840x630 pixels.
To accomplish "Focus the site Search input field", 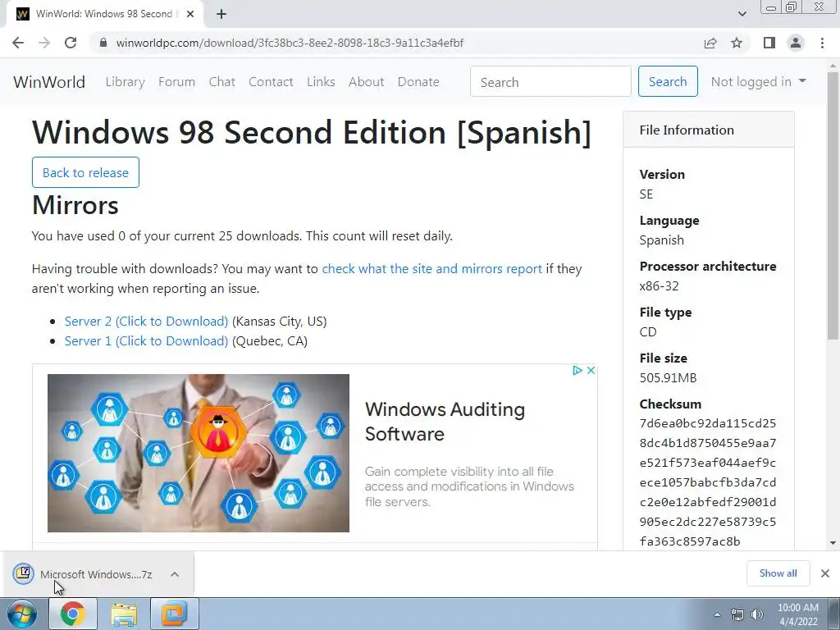I will tap(550, 81).
